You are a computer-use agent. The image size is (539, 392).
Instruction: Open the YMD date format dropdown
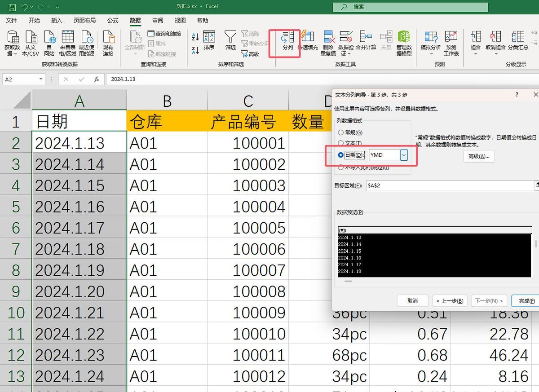pos(404,155)
